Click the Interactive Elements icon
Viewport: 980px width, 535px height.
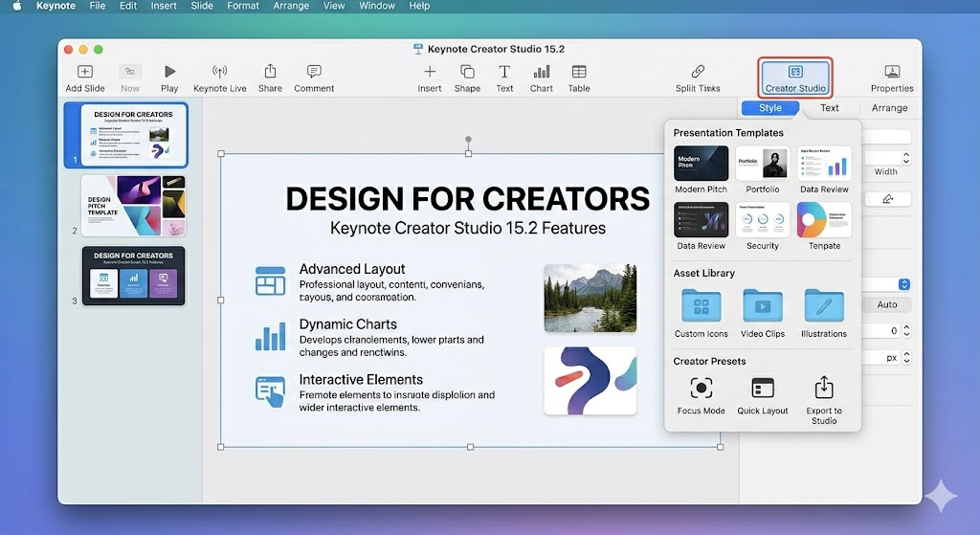[270, 391]
